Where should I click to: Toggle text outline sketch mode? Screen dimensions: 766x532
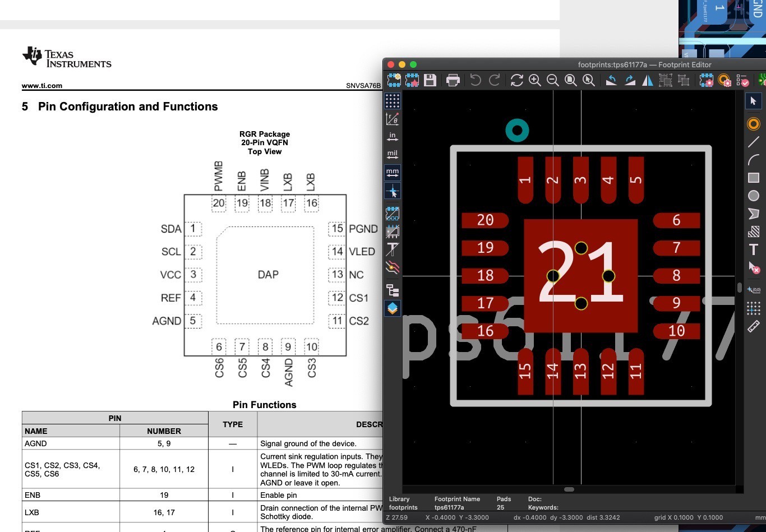click(x=393, y=249)
